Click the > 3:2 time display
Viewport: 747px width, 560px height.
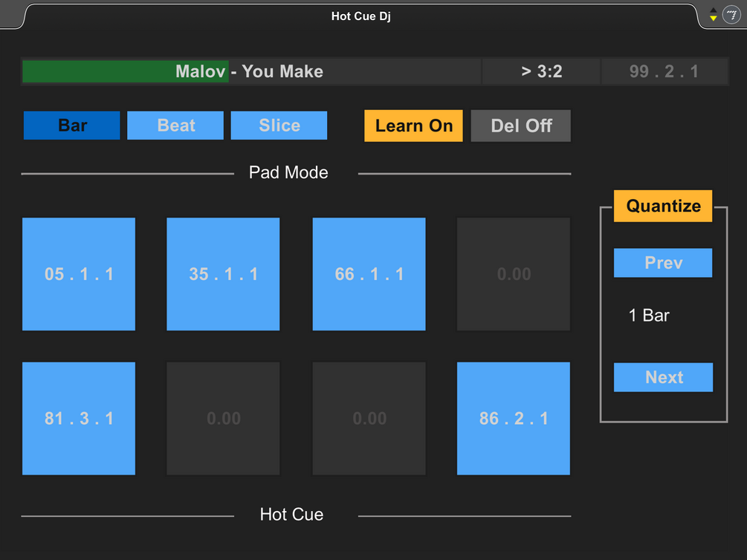coord(541,71)
